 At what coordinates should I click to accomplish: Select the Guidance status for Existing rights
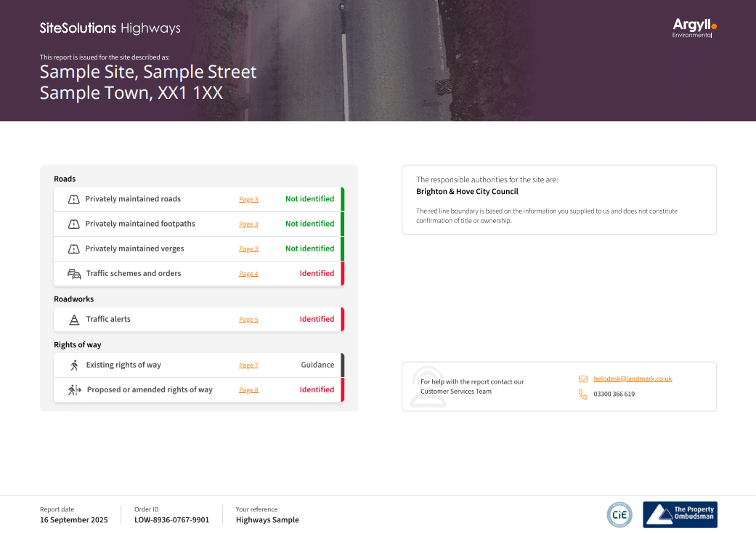pos(317,365)
